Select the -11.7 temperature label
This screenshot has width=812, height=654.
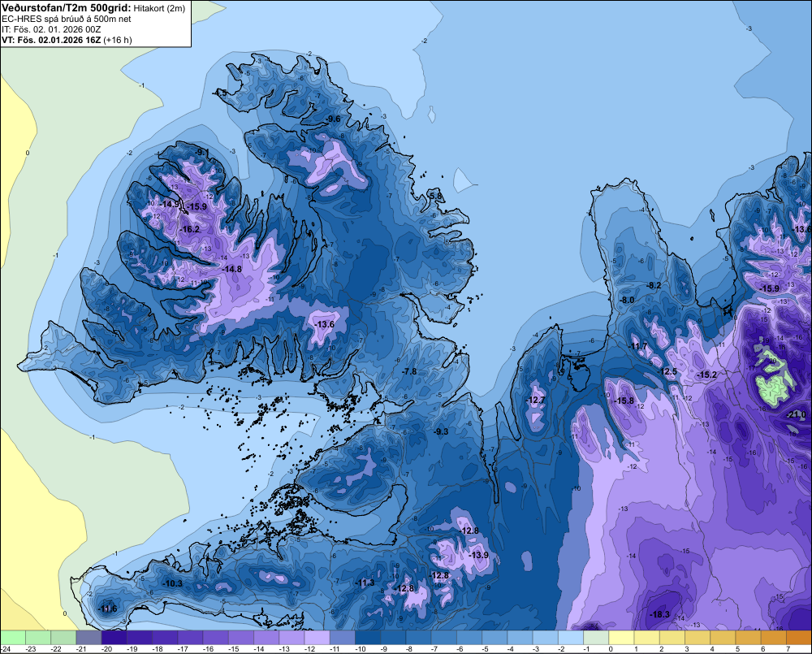638,345
